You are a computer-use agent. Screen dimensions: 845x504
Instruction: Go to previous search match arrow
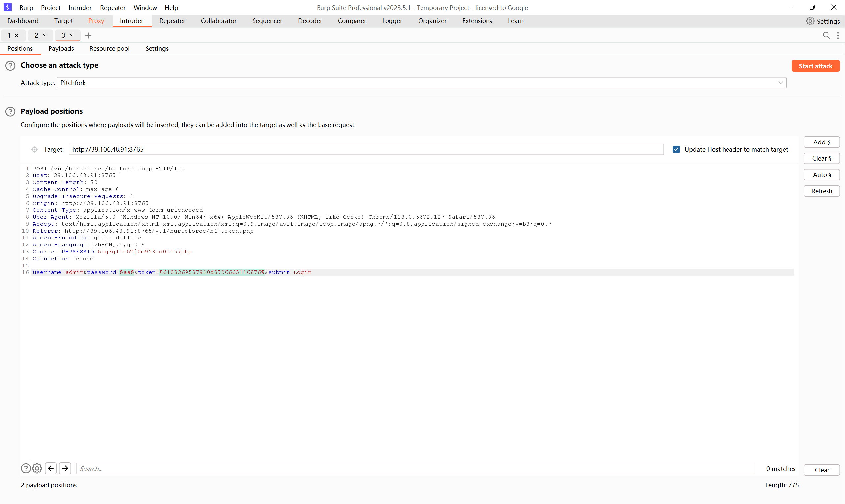(x=51, y=468)
